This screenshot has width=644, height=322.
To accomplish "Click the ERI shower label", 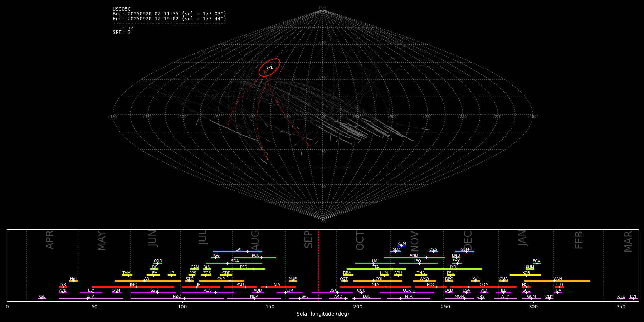I will coord(239,250).
